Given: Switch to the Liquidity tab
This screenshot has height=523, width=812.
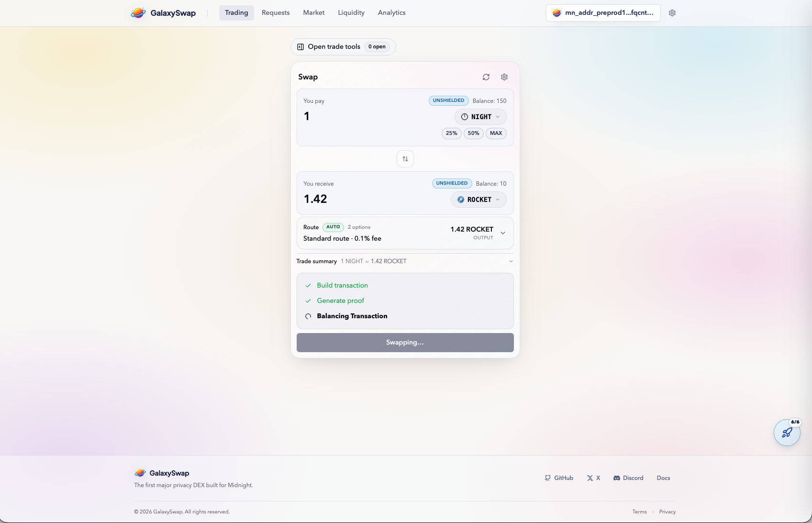Looking at the screenshot, I should (351, 12).
